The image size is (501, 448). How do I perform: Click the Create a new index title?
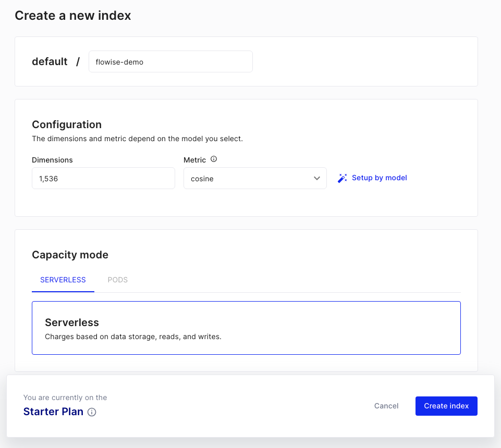73,16
